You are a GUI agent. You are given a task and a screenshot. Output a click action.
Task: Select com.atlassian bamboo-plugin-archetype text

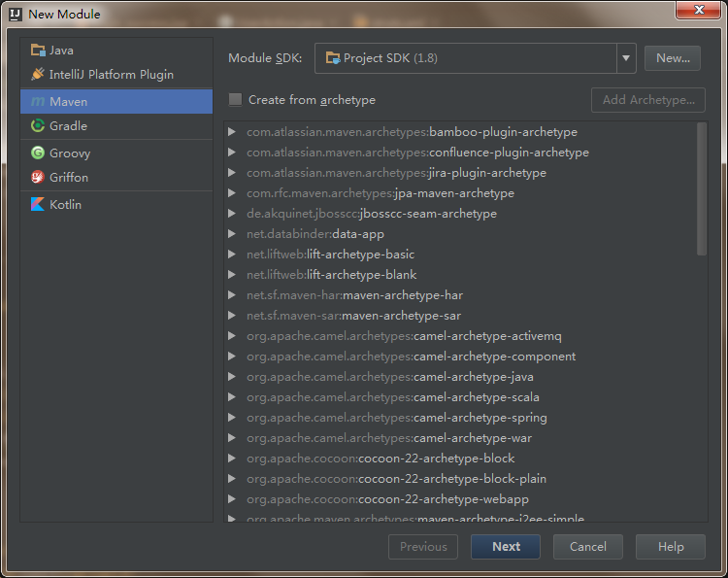coord(412,132)
